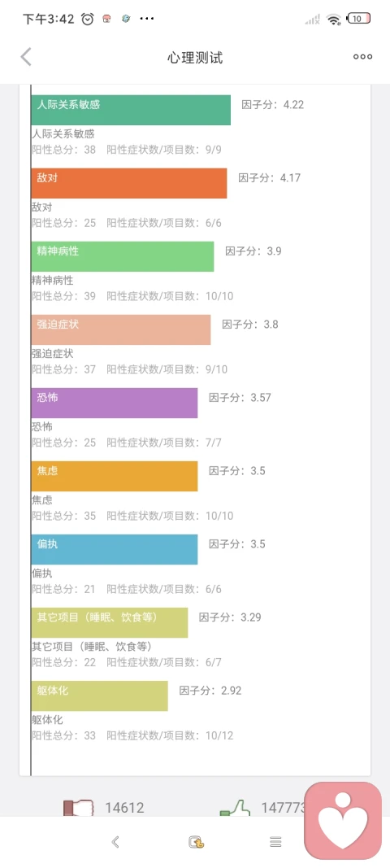Select the 强迫症状 pink bar

coord(121,329)
